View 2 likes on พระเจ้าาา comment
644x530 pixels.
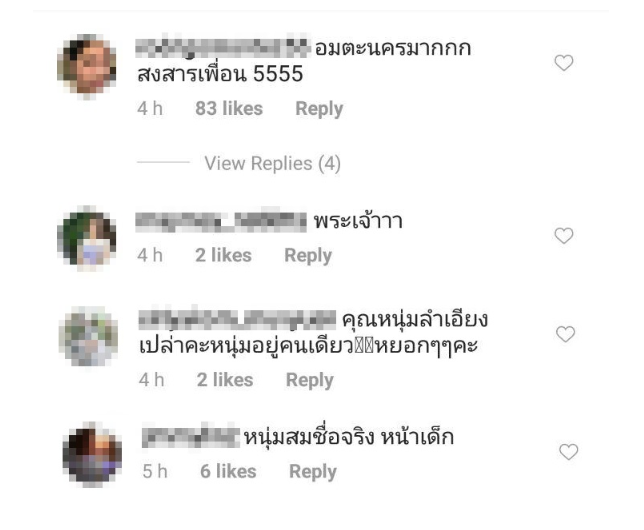223,255
